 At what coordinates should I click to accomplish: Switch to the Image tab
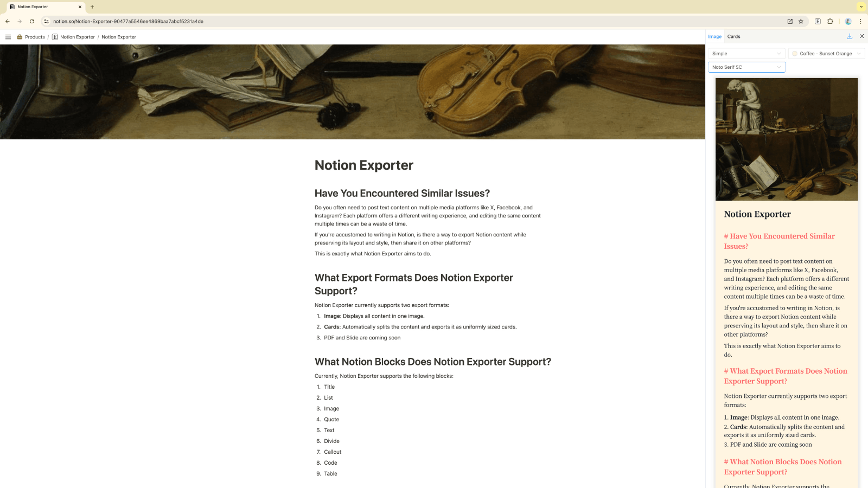pyautogui.click(x=714, y=36)
